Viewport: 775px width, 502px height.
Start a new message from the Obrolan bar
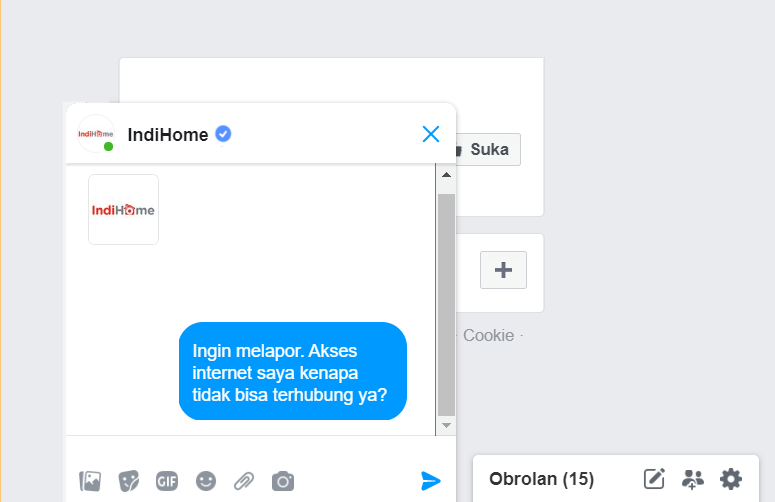(x=654, y=479)
